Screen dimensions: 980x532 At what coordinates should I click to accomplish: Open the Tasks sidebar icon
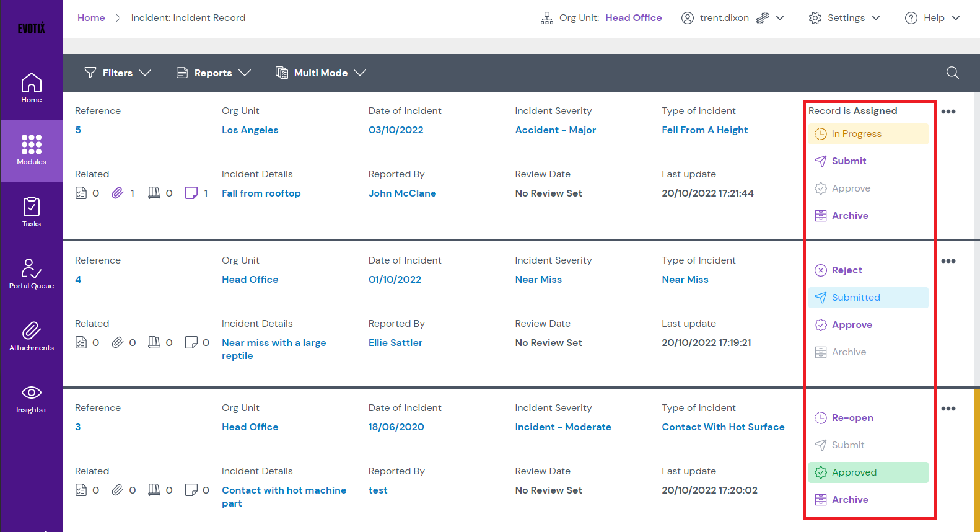click(32, 211)
